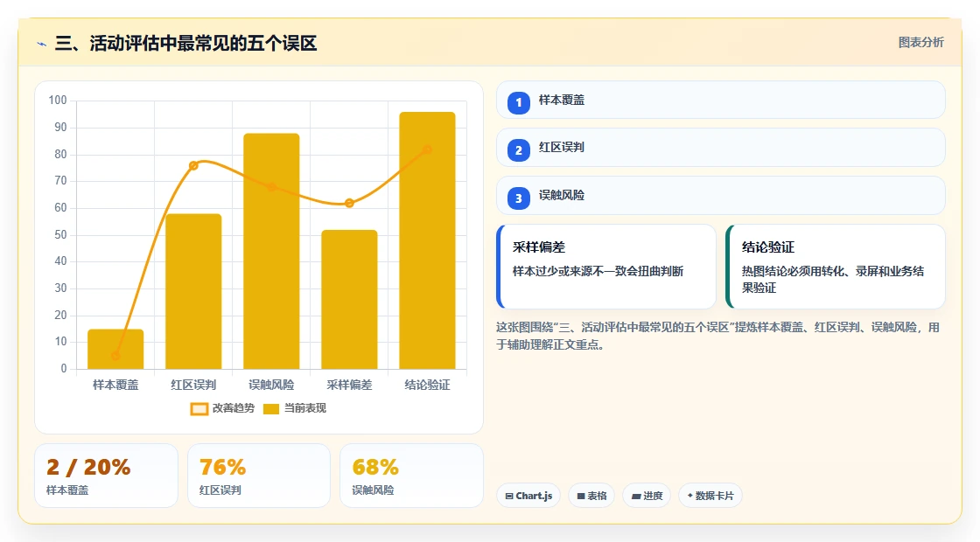The height and width of the screenshot is (542, 980).
Task: Click the number 1 badge beside 样本覆盖
Action: click(x=518, y=102)
